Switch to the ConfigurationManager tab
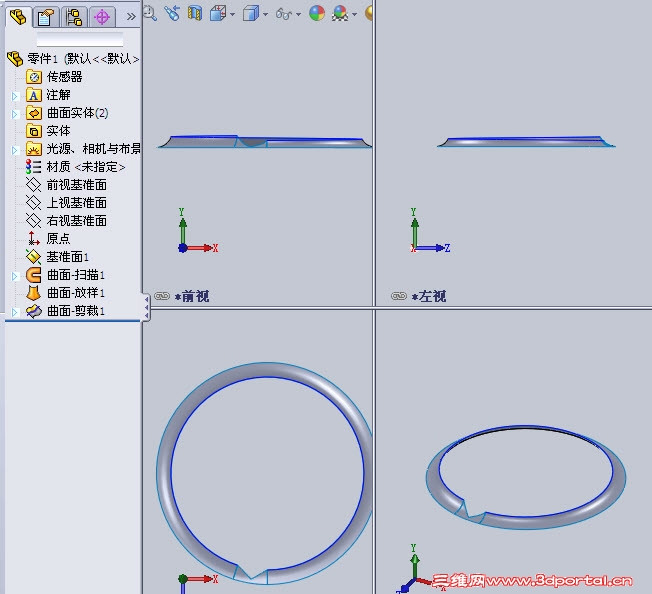The height and width of the screenshot is (594, 652). pos(74,17)
